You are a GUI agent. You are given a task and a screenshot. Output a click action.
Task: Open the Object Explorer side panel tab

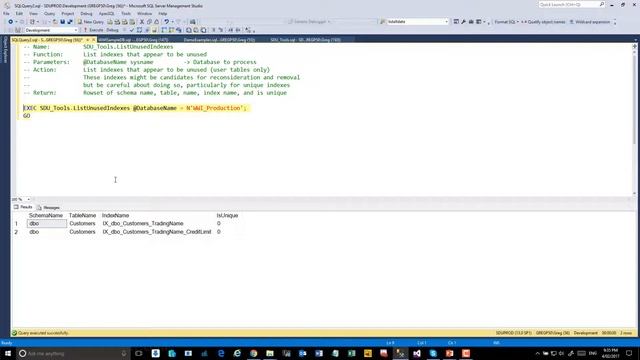(x=5, y=50)
